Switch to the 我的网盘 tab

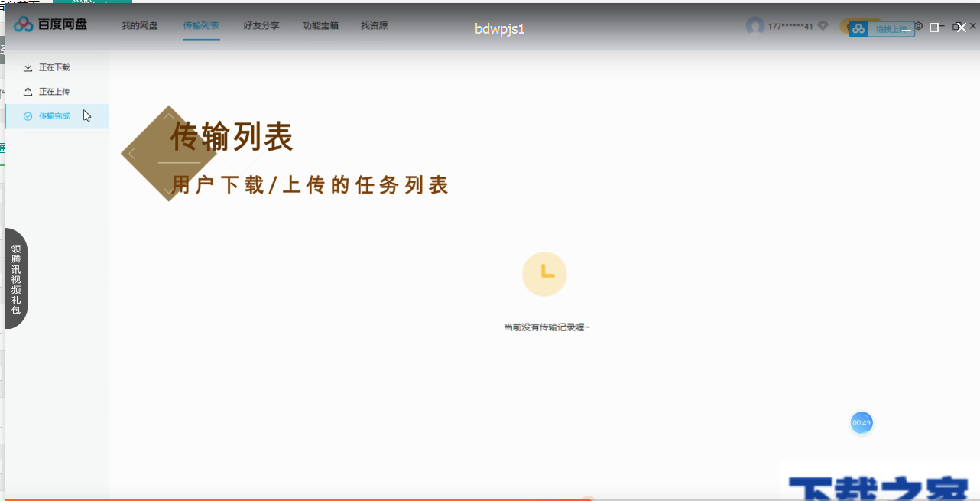pyautogui.click(x=138, y=25)
